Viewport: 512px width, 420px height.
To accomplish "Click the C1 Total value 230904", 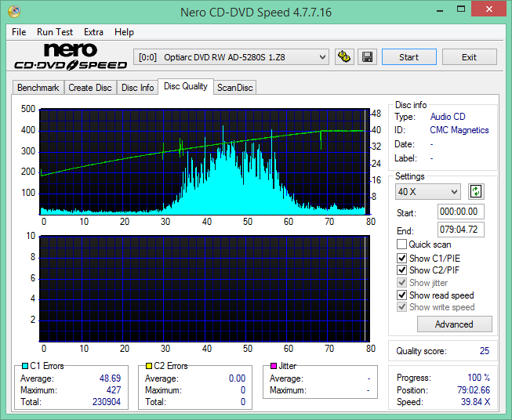I will tap(107, 401).
